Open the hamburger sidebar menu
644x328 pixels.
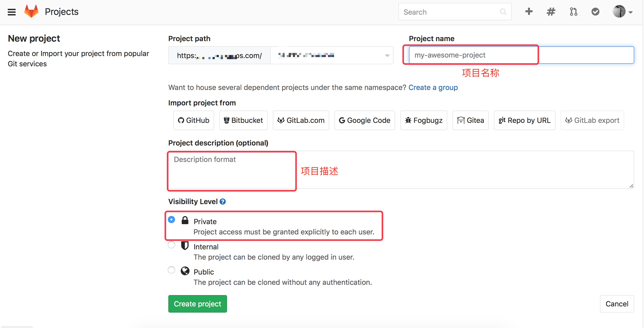click(x=12, y=12)
